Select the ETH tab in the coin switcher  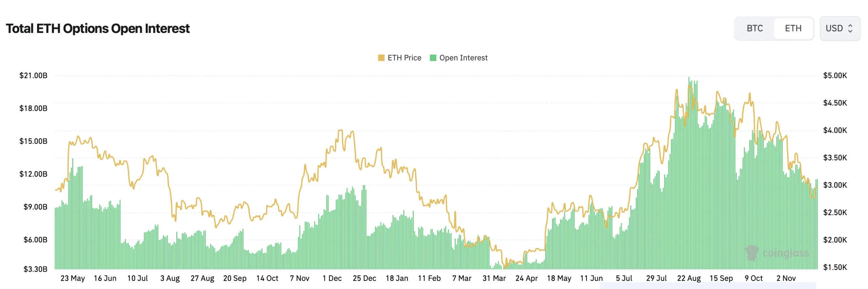click(793, 29)
